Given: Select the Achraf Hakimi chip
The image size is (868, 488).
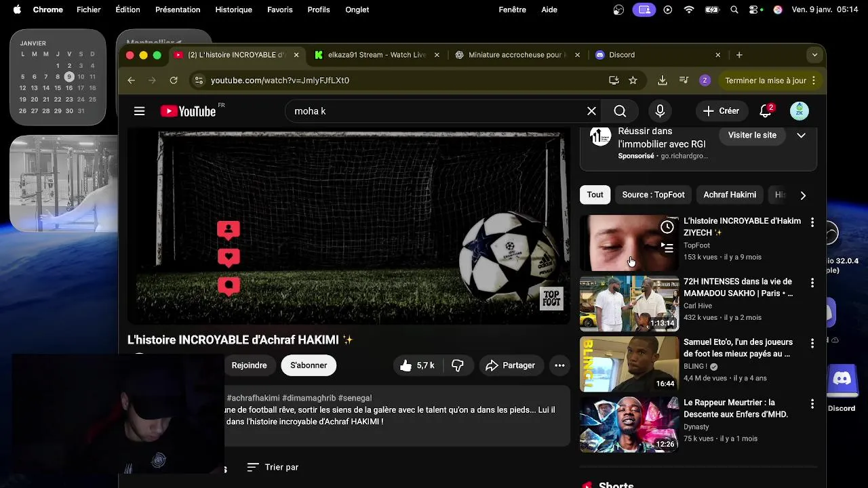Looking at the screenshot, I should coord(730,195).
